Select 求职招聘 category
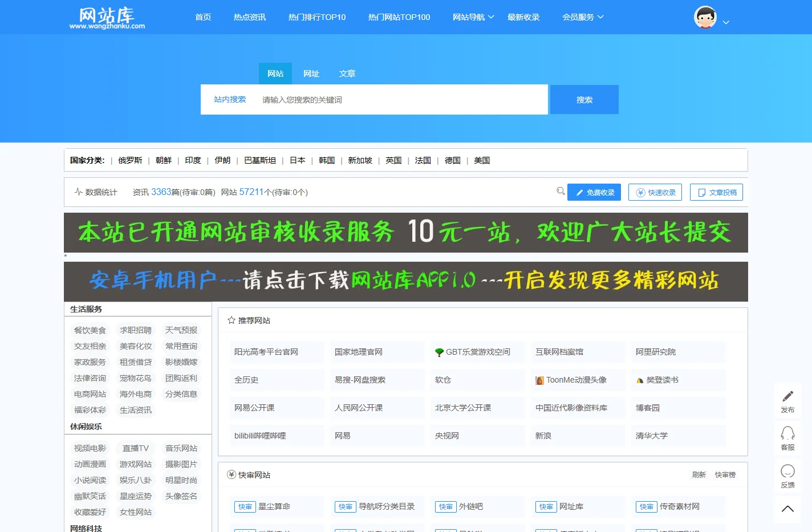Image resolution: width=812 pixels, height=532 pixels. tap(136, 330)
